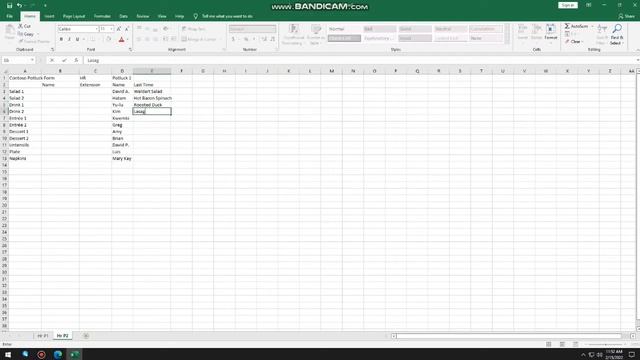Cut the selected cell
The width and height of the screenshot is (640, 360).
pyautogui.click(x=24, y=26)
